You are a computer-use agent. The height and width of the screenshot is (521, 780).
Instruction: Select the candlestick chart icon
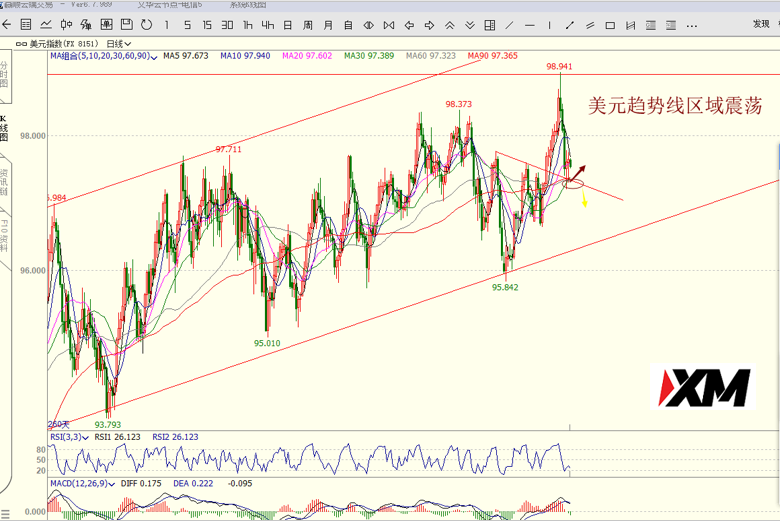coord(66,24)
